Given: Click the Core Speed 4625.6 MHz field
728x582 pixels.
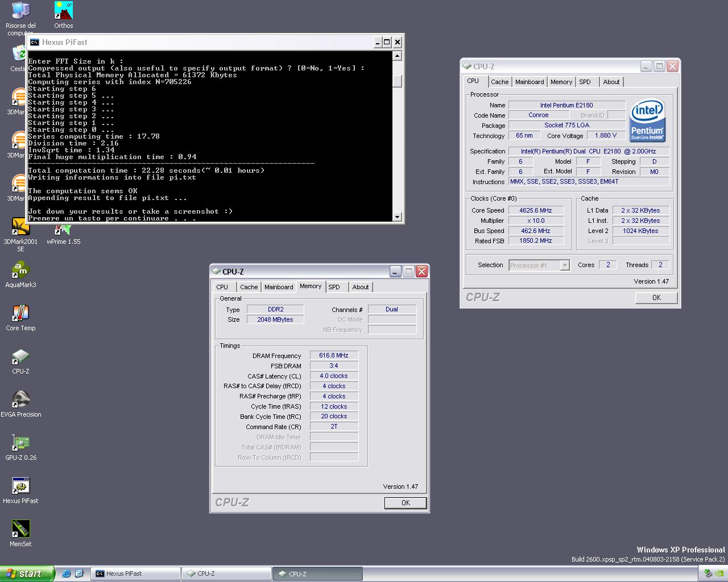Looking at the screenshot, I should tap(536, 210).
